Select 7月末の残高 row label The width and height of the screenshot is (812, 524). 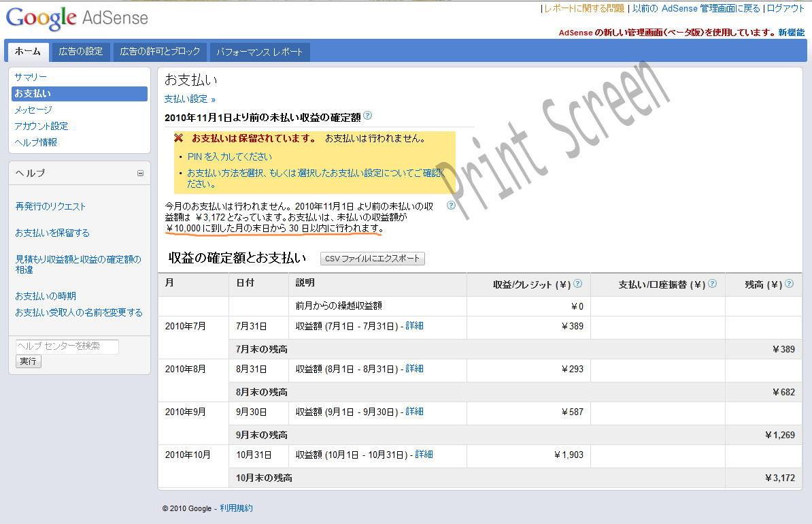coord(262,349)
